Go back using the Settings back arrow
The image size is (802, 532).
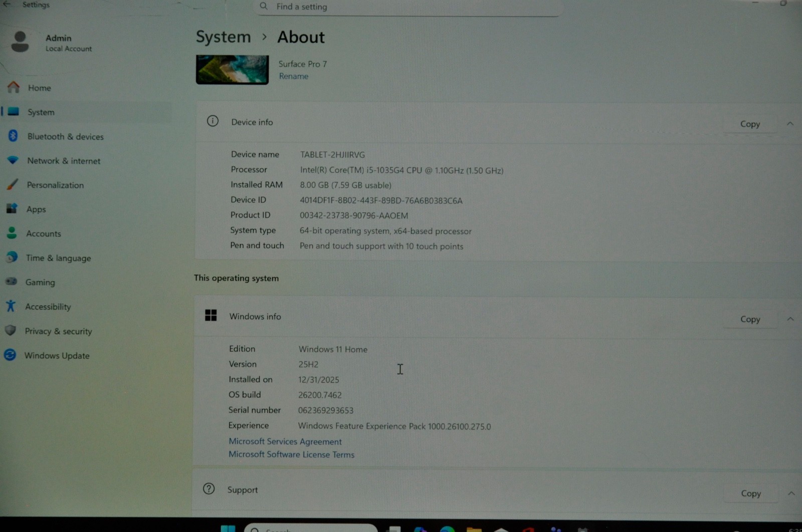[7, 4]
